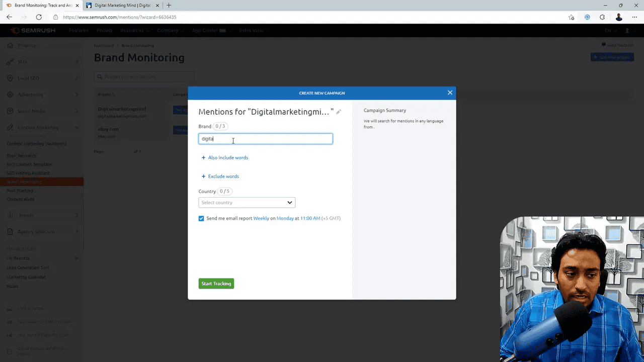Select the SEO toolkit icon
Image resolution: width=644 pixels, height=362 pixels.
tap(10, 61)
